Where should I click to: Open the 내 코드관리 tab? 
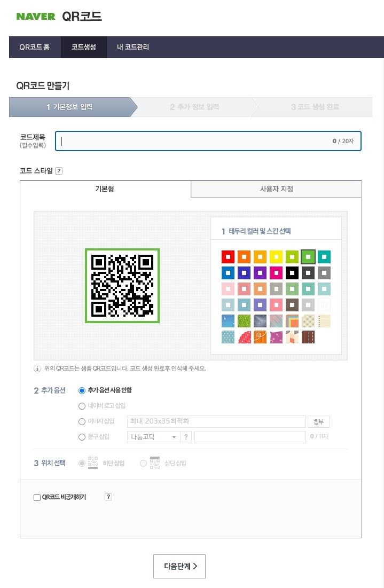tap(133, 47)
